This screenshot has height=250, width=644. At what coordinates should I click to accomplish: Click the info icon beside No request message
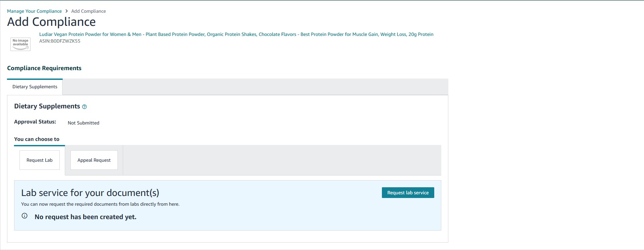[x=24, y=216]
